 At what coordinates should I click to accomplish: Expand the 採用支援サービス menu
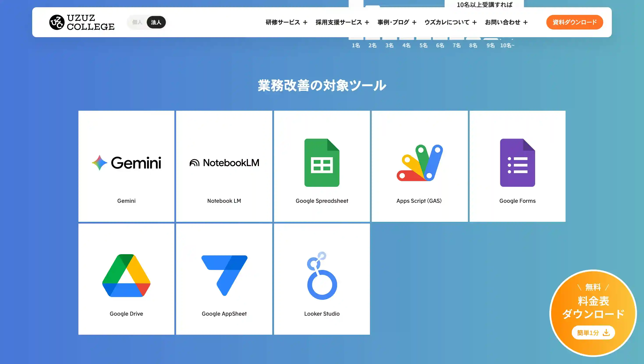(342, 22)
